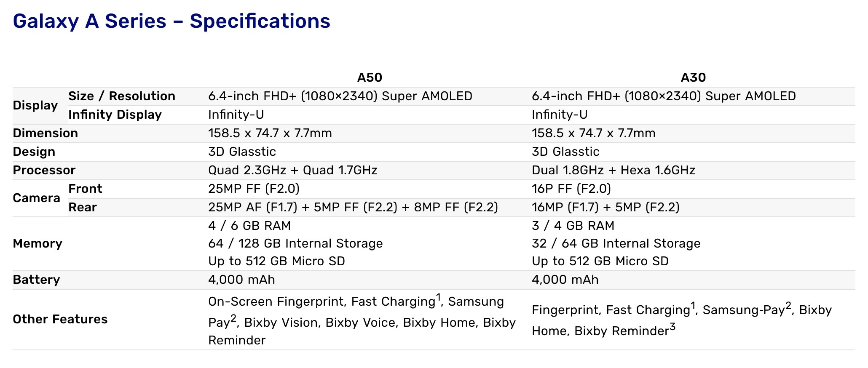Screen dimensions: 868x368
Task: Select the A50 column header
Action: click(370, 77)
